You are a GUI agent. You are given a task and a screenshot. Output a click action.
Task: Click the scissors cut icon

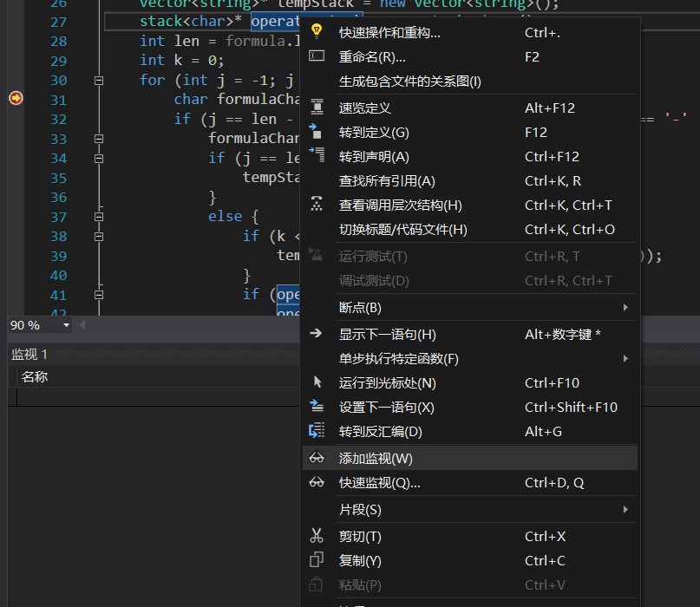317,535
